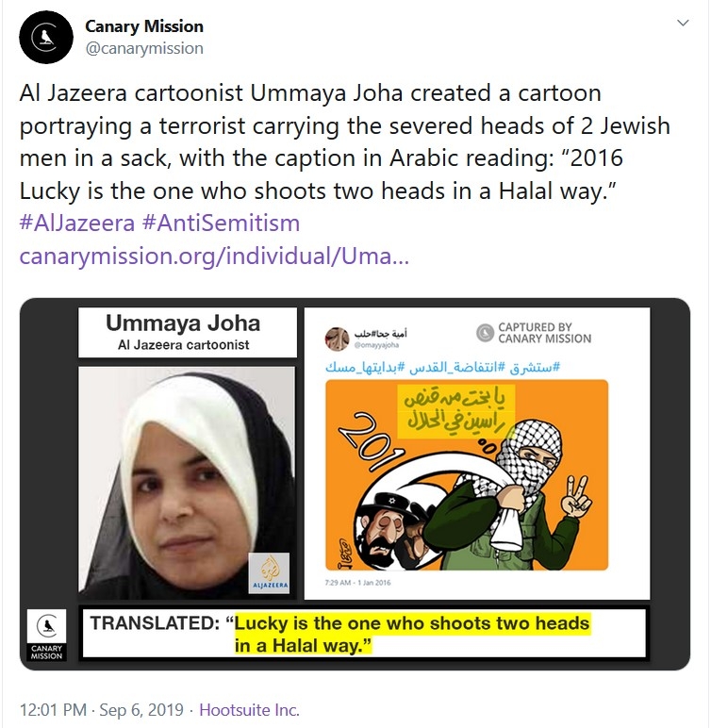Open the @canarymission handle link
Screen dimensions: 711x728
coord(144,48)
